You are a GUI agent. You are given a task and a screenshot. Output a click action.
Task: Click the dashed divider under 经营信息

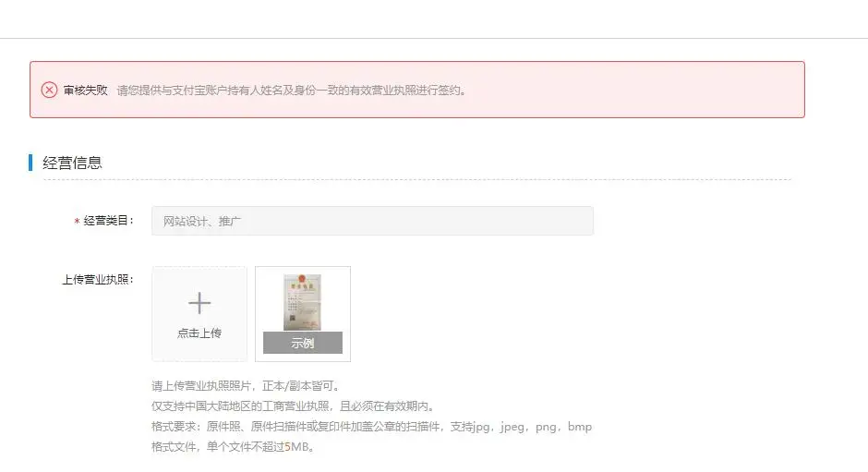(417, 179)
